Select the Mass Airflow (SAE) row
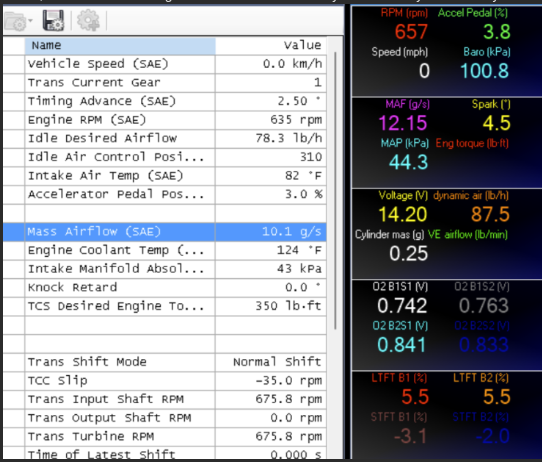The height and width of the screenshot is (462, 542). click(x=165, y=232)
